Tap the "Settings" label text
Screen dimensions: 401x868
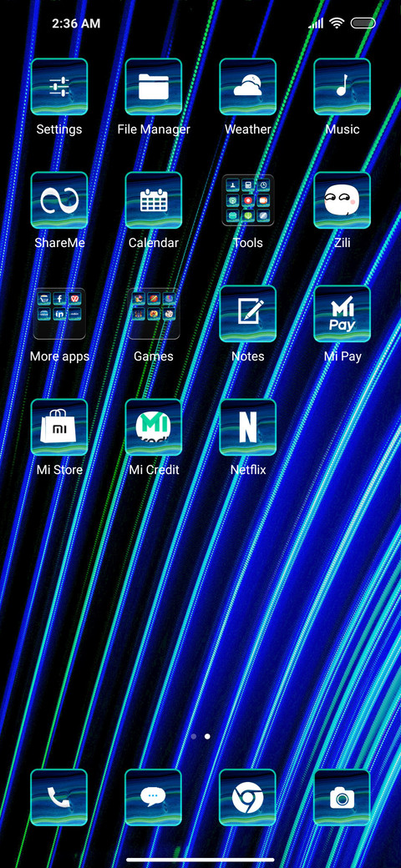[59, 129]
